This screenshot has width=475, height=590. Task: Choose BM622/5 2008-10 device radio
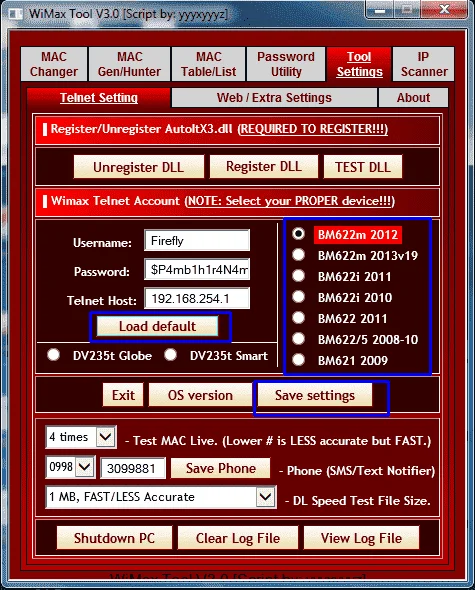[298, 339]
